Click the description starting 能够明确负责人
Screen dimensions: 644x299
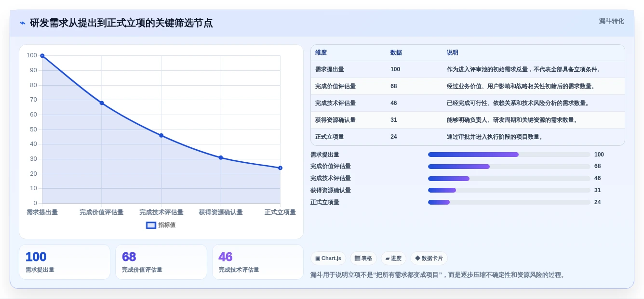click(513, 120)
